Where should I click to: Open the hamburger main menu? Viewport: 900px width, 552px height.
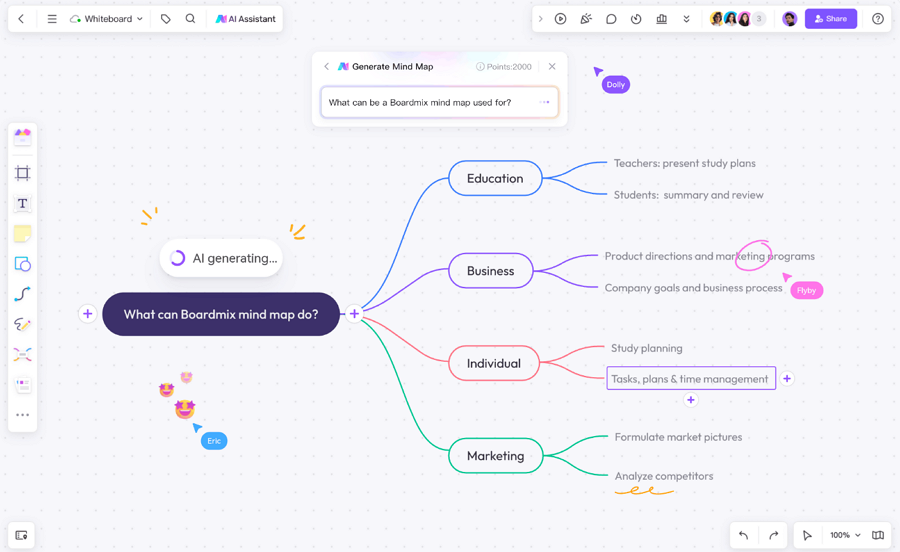(x=52, y=19)
